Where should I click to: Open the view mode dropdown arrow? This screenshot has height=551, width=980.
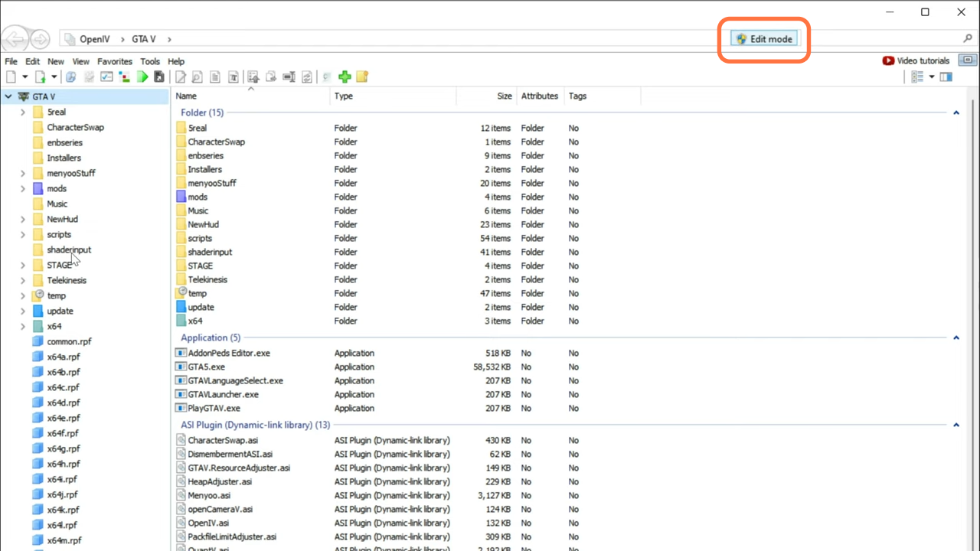pyautogui.click(x=932, y=77)
